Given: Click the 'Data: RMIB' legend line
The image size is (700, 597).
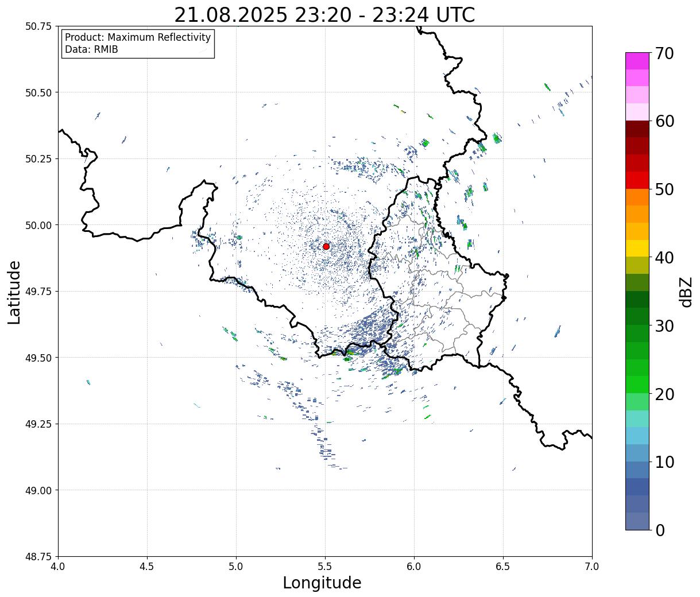Looking at the screenshot, I should coord(91,49).
